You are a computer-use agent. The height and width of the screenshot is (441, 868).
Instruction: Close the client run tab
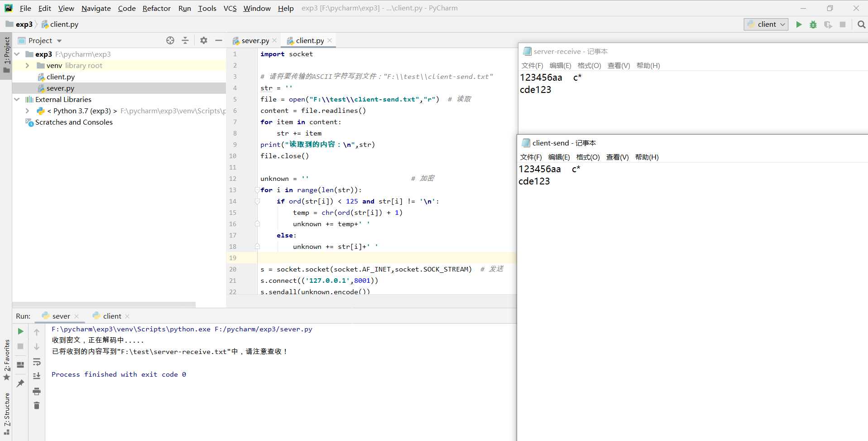pos(127,316)
